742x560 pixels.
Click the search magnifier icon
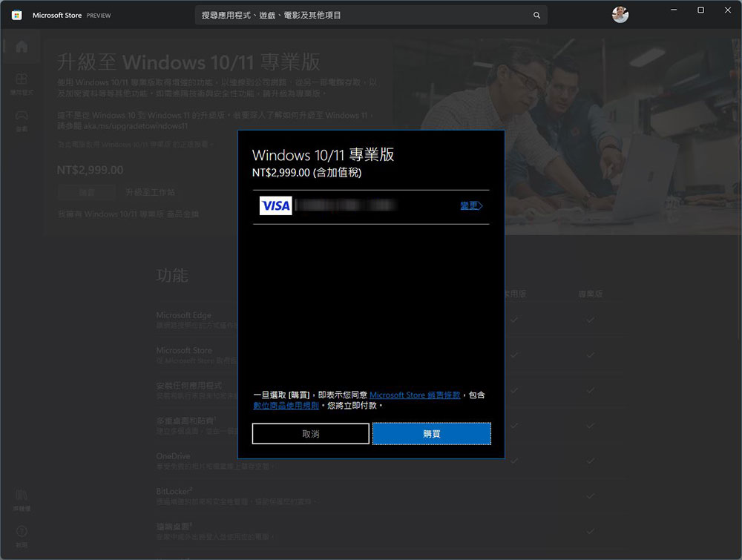[x=536, y=15]
